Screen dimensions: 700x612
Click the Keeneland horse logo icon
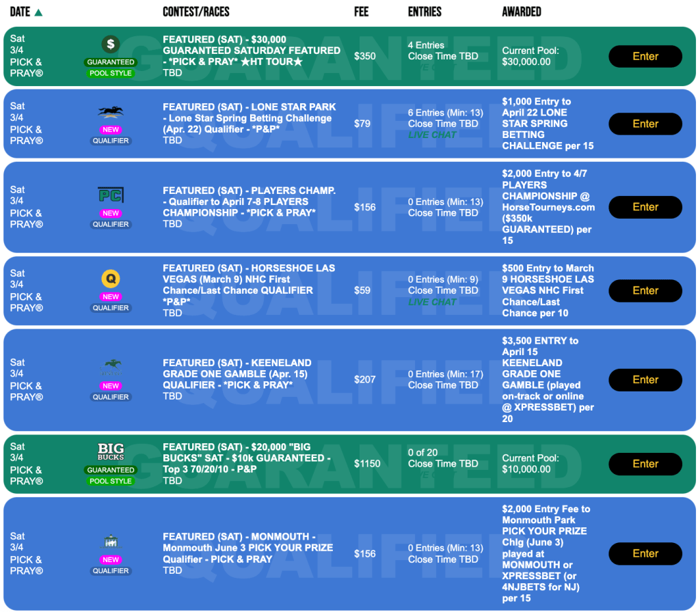[x=111, y=367]
